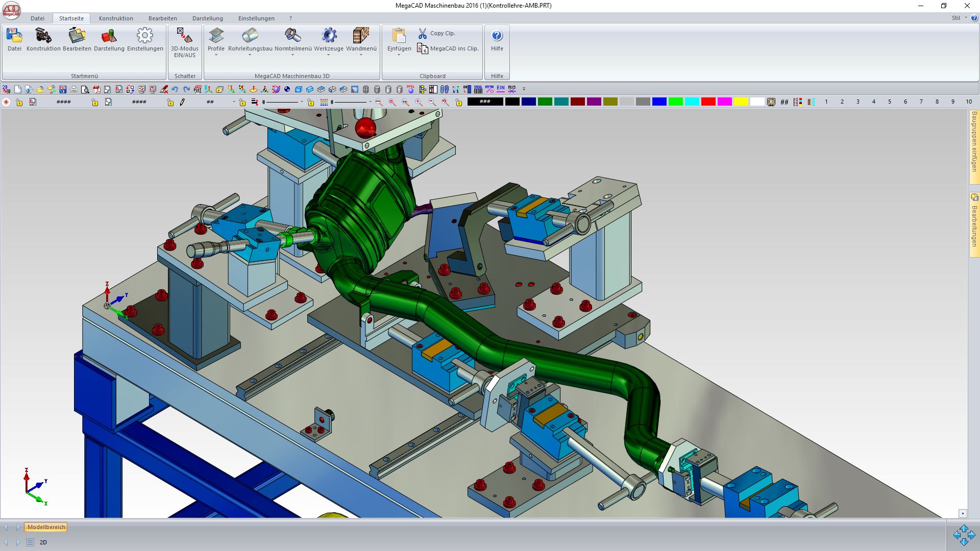
Task: Open the Normteilmenü standard parts icon
Action: (x=292, y=36)
